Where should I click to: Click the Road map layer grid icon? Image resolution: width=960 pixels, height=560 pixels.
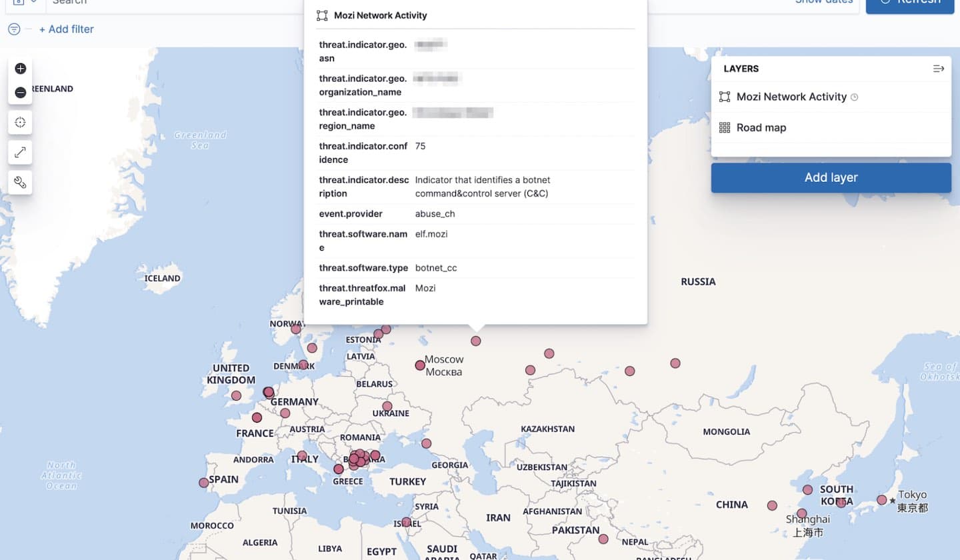(x=726, y=127)
